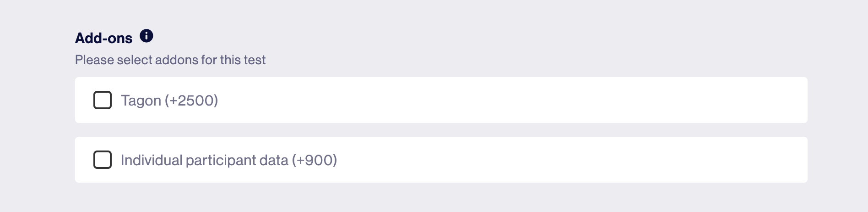Click the +900 price in participant data option
This screenshot has height=212, width=868.
pyautogui.click(x=315, y=160)
